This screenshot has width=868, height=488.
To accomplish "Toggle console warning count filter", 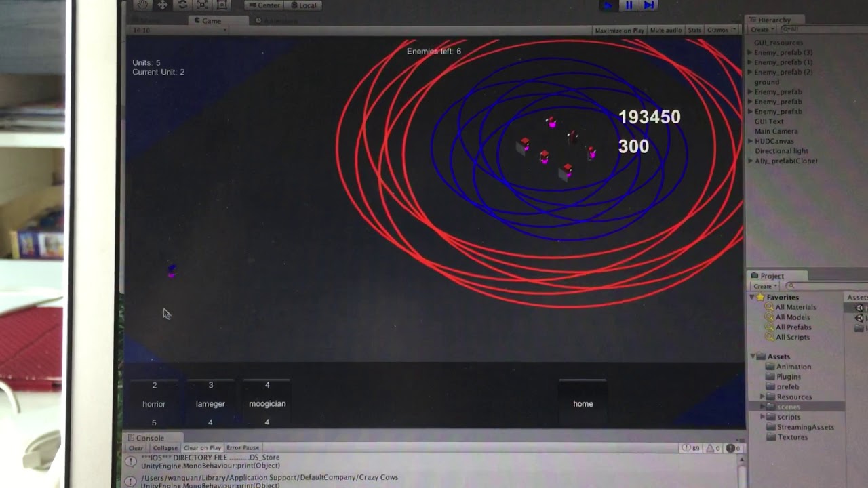I will coord(713,448).
